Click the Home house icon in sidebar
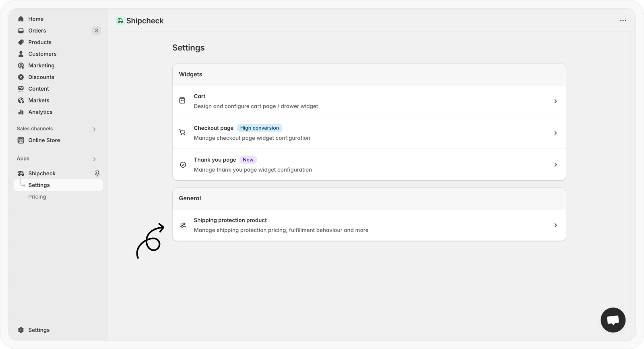Viewport: 644px width, 349px height. (x=21, y=19)
